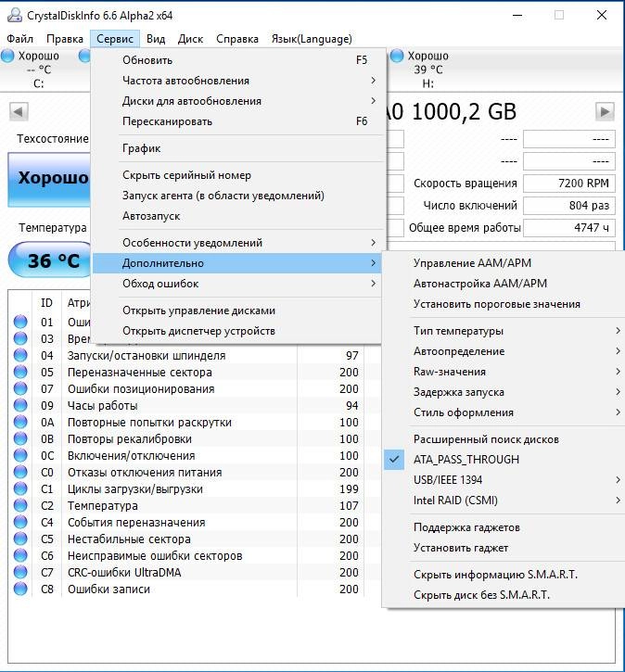This screenshot has width=625, height=672.
Task: Open the Вид menu
Action: [156, 39]
